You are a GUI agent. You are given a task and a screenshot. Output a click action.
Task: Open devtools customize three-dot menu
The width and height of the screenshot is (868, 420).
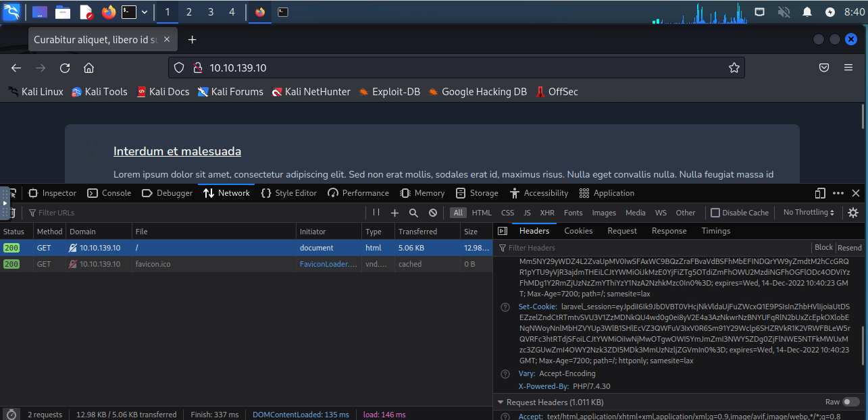(x=838, y=193)
